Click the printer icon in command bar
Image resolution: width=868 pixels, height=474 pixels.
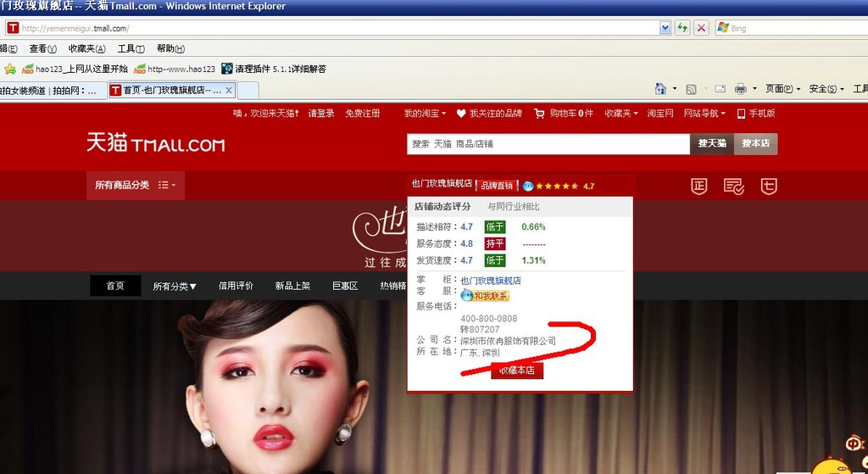(x=740, y=89)
